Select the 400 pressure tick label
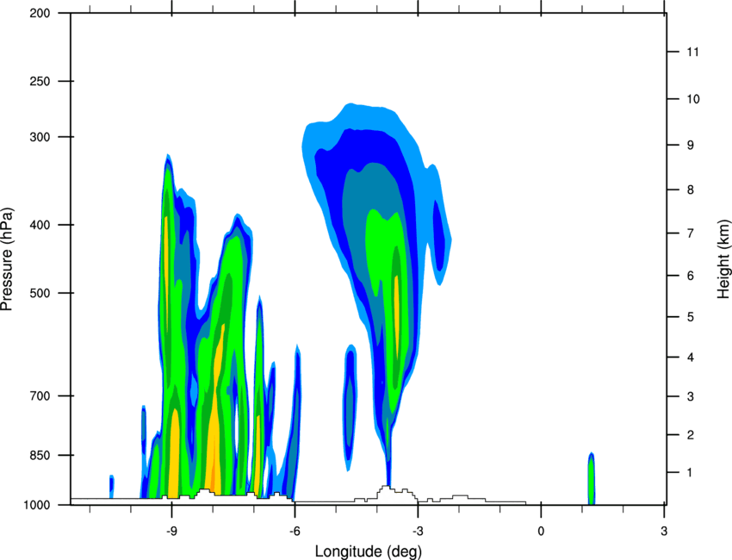Screen dimensions: 732x560 (x=40, y=225)
